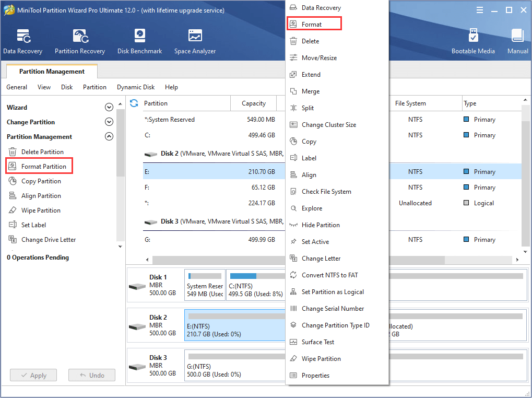Click the Capacity column header
Viewport: 532px width, 398px height.
253,103
